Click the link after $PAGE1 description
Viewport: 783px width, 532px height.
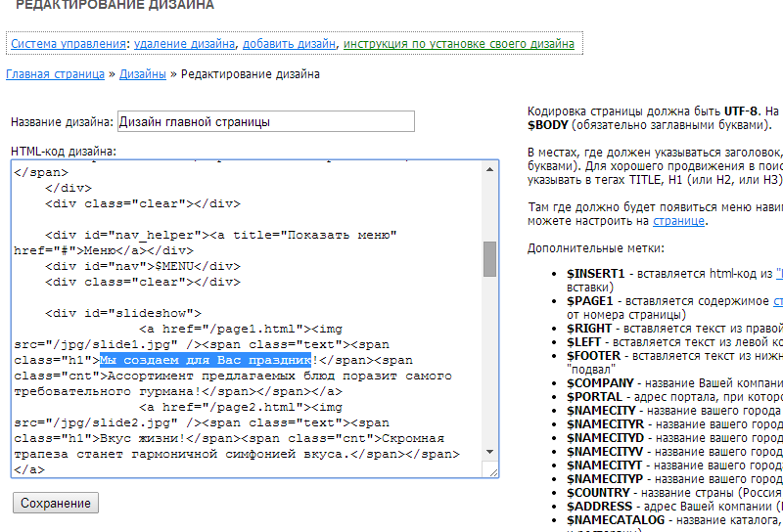[x=778, y=301]
